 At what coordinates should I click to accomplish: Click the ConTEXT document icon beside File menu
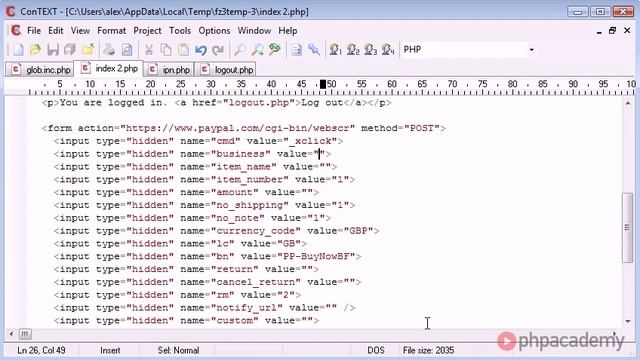click(16, 31)
